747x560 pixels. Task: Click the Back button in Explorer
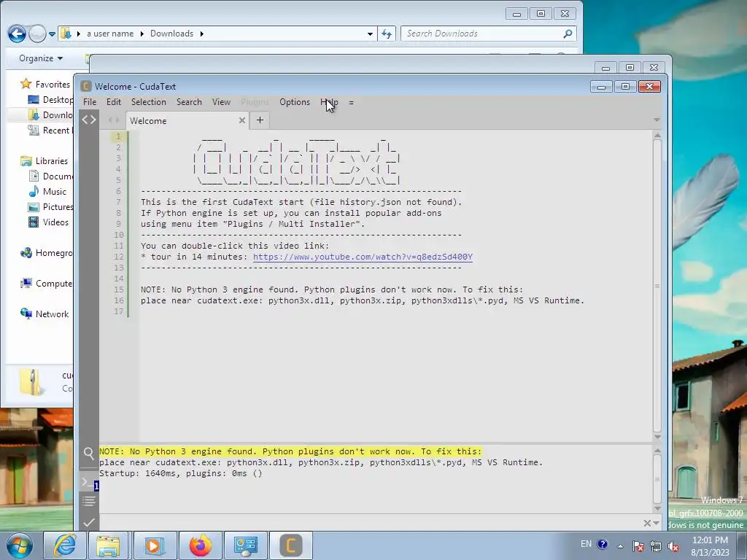point(18,34)
